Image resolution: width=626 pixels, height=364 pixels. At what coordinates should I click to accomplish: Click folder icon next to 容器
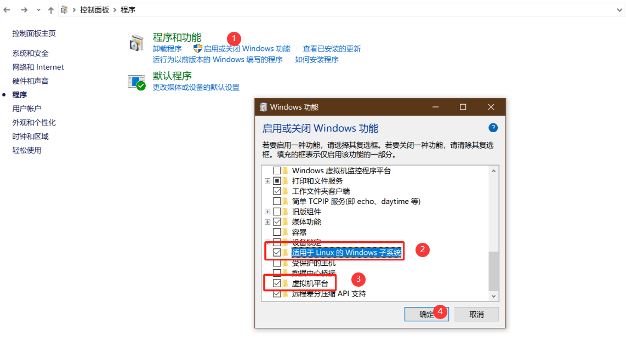[x=286, y=232]
